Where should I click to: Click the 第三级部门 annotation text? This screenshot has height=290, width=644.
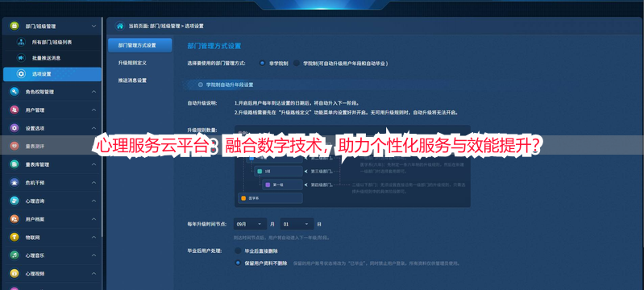point(322,171)
